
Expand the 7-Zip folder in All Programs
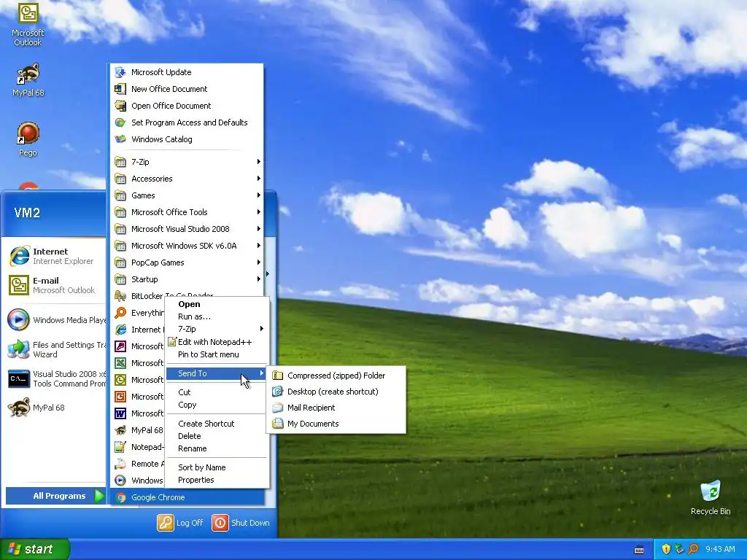tap(187, 162)
